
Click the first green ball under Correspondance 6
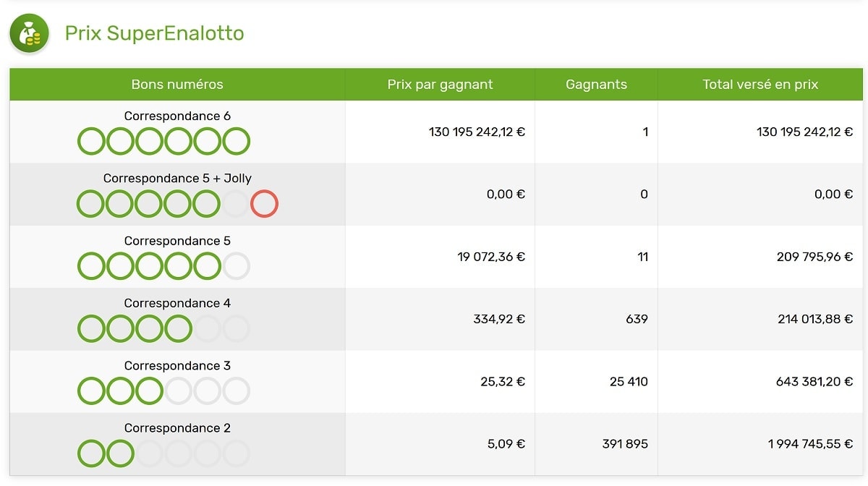click(x=91, y=141)
